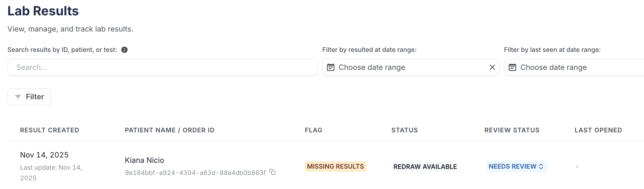Image resolution: width=644 pixels, height=189 pixels.
Task: Click the Redraw Available status badge
Action: 425,167
